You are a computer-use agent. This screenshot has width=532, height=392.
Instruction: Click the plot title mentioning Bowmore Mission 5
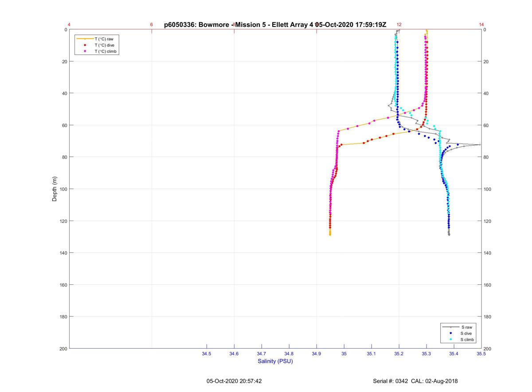click(x=275, y=25)
